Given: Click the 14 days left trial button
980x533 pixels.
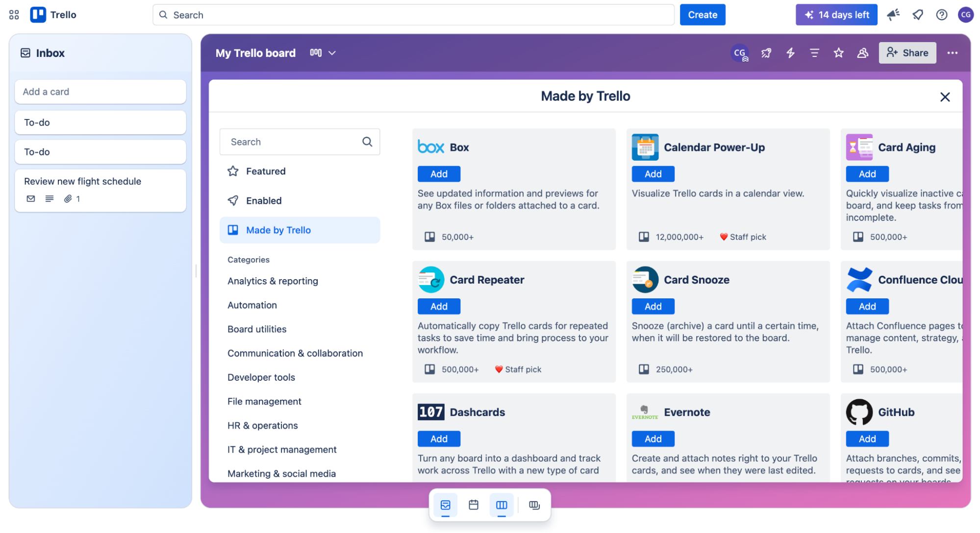Looking at the screenshot, I should click(x=836, y=15).
